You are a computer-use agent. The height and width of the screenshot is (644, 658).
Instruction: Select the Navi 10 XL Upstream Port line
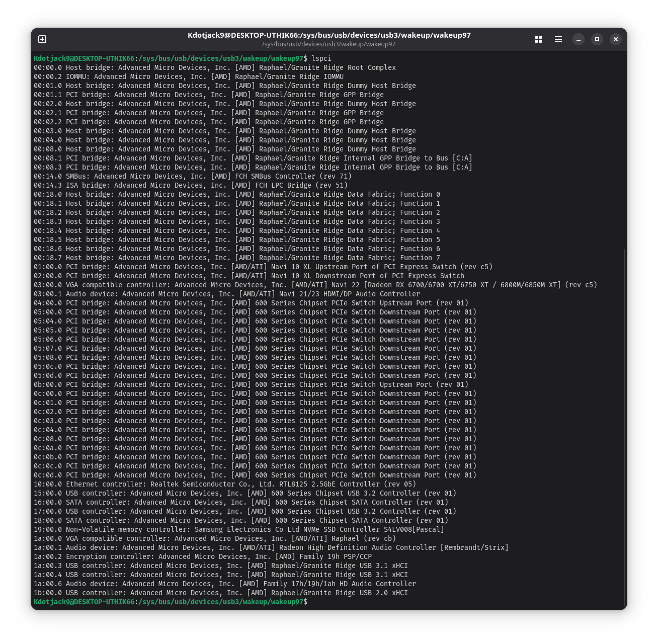(x=263, y=267)
